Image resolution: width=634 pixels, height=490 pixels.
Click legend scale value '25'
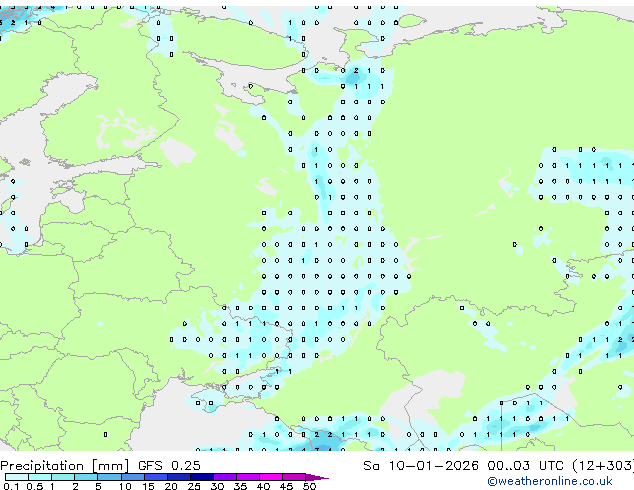pos(194,486)
